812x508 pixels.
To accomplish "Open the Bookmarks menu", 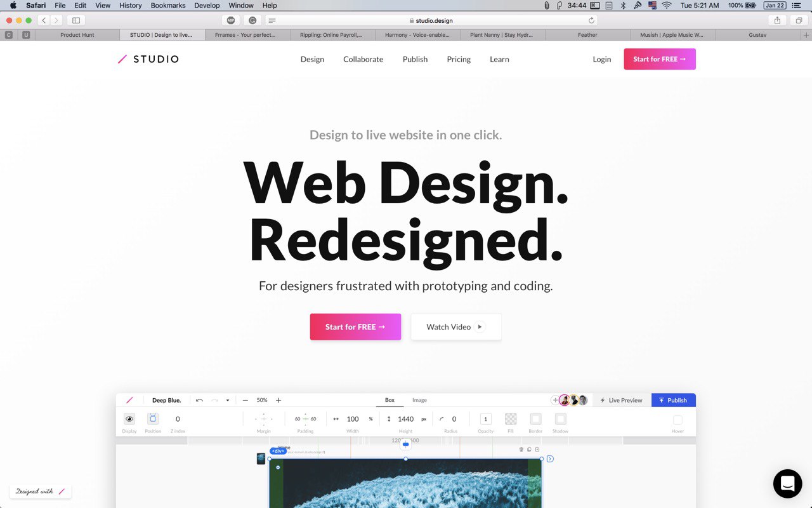I will point(168,5).
